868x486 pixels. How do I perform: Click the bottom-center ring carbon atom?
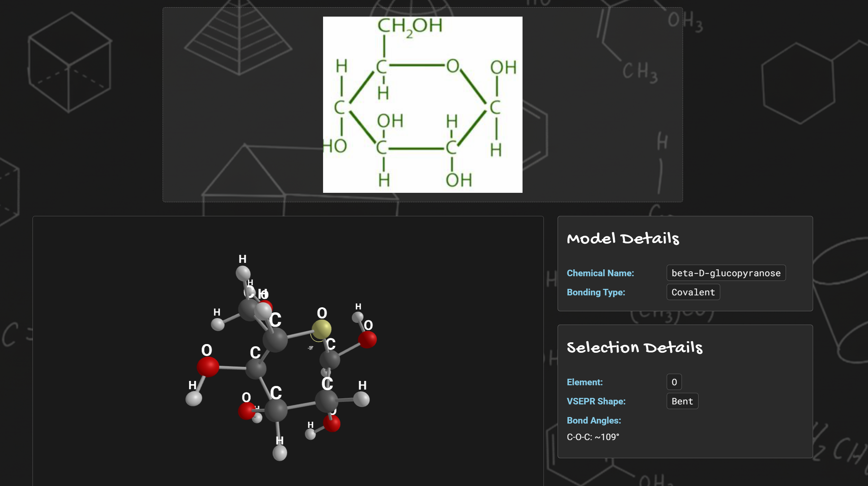coord(276,410)
